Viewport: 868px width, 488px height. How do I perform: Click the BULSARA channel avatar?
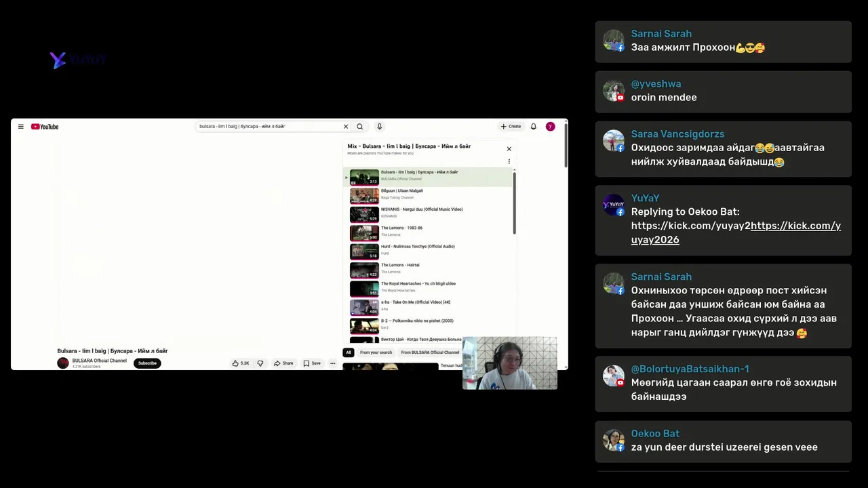pos(63,363)
